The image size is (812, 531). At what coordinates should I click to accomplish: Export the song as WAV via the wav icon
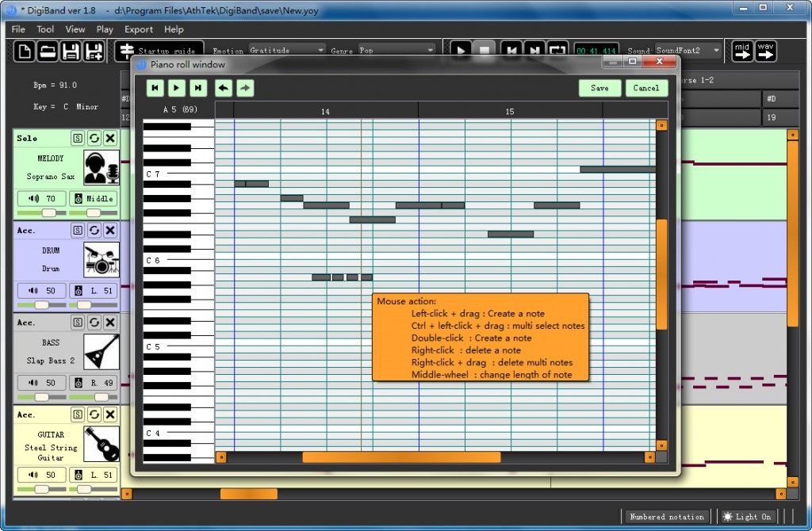[x=766, y=50]
